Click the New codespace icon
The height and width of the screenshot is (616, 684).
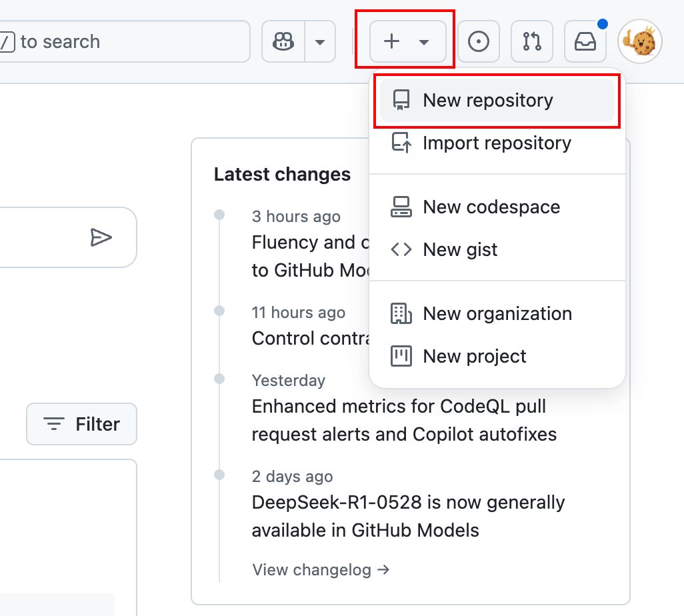pyautogui.click(x=401, y=207)
